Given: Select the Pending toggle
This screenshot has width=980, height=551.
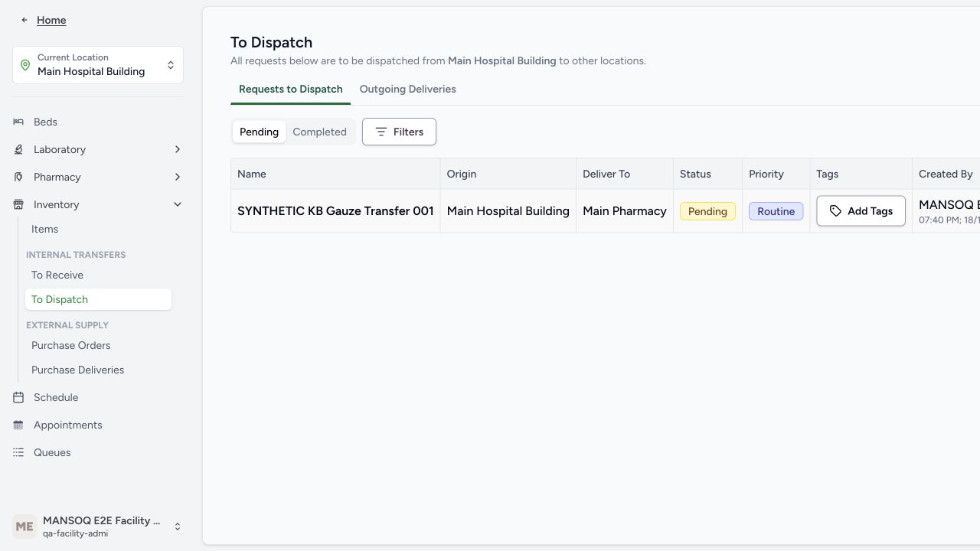Looking at the screenshot, I should [259, 132].
